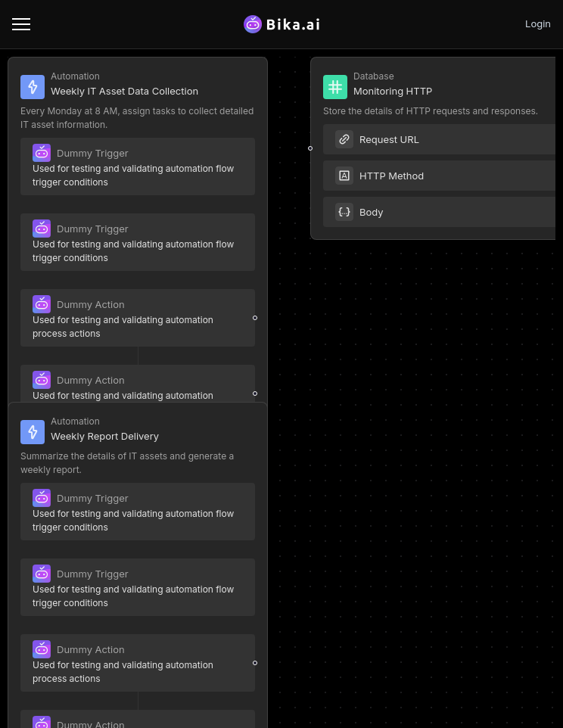Click the green Database hash icon
The height and width of the screenshot is (728, 563).
[x=335, y=87]
